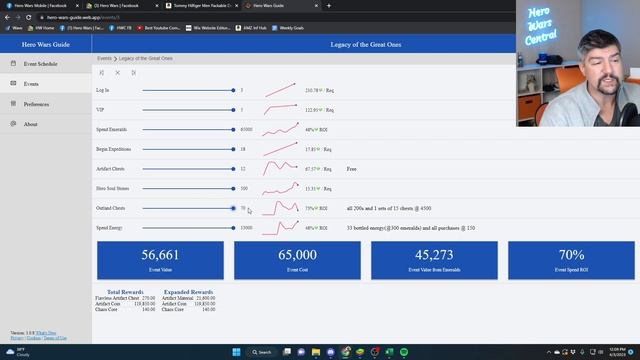Click the Begin Expeditions slider handle
This screenshot has height=360, width=640.
(x=233, y=149)
